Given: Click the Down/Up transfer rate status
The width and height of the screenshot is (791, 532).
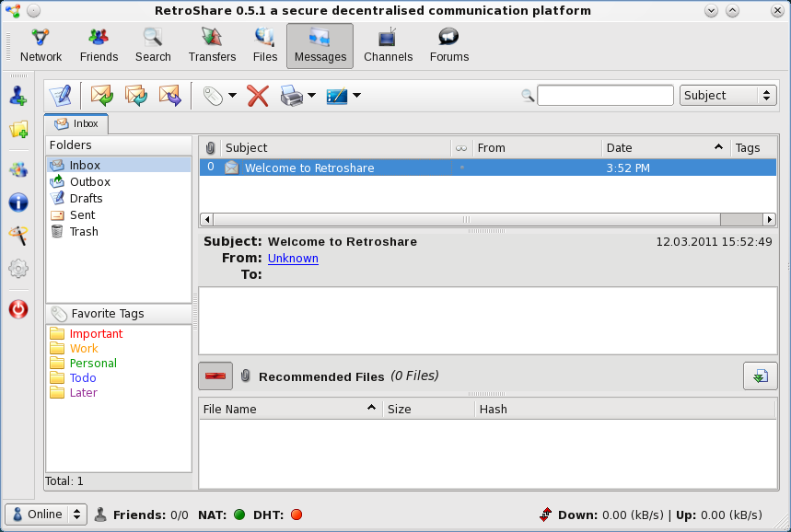Looking at the screenshot, I should (651, 515).
